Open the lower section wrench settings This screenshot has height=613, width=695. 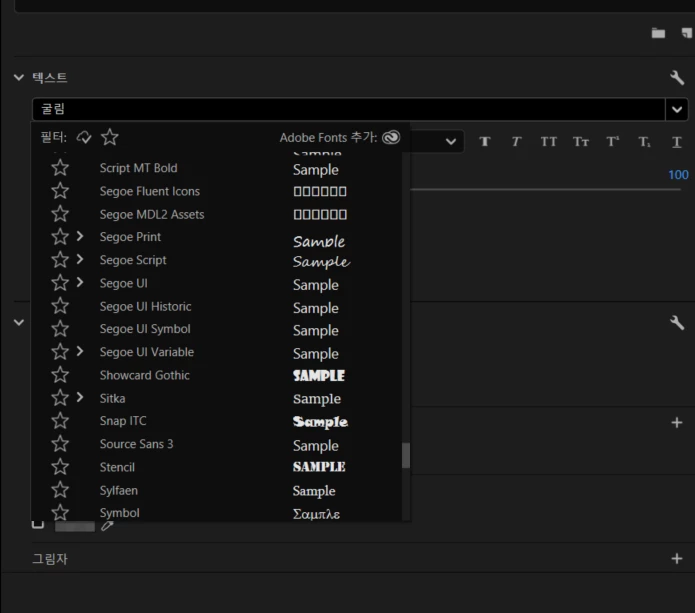(x=677, y=323)
